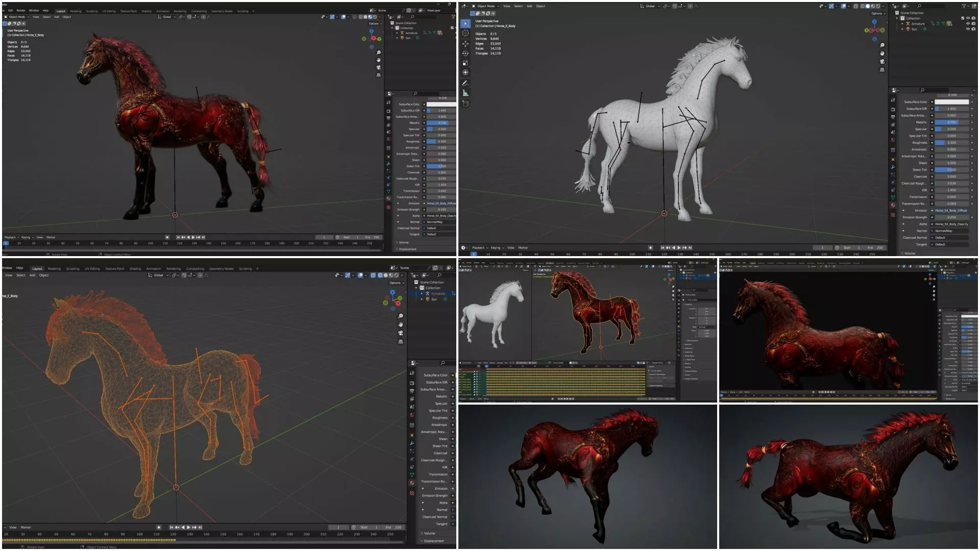Click Subsurface Color swatch in top-right properties

coord(952,102)
